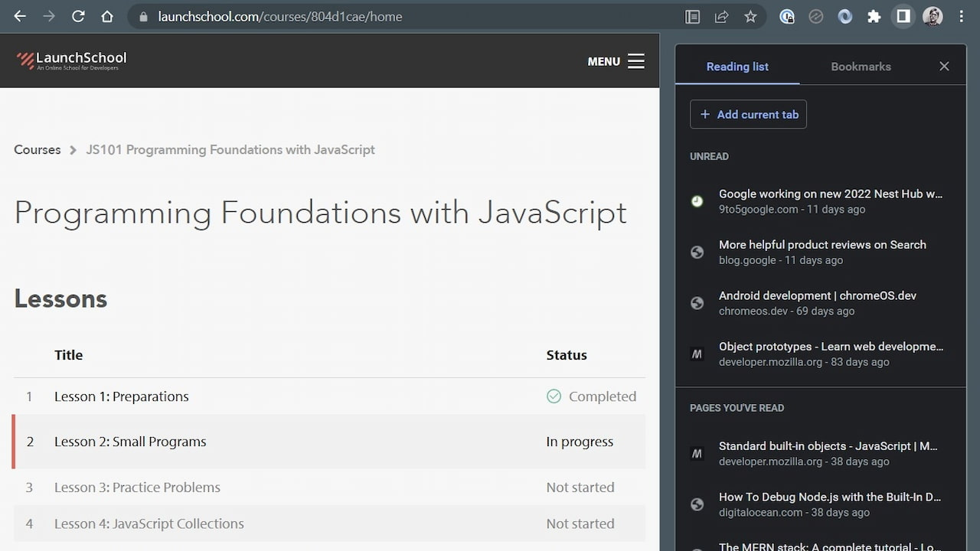The image size is (980, 551).
Task: Click the address bar URL field
Action: tap(406, 16)
